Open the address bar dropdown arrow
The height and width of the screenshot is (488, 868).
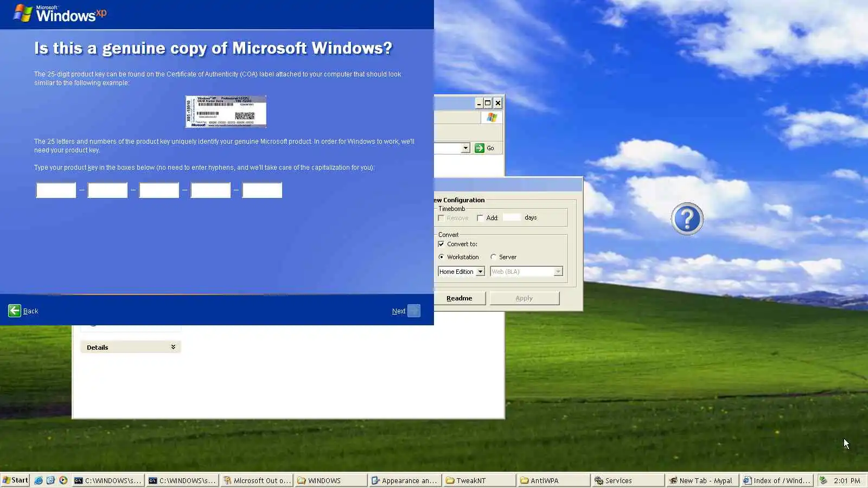(x=465, y=148)
